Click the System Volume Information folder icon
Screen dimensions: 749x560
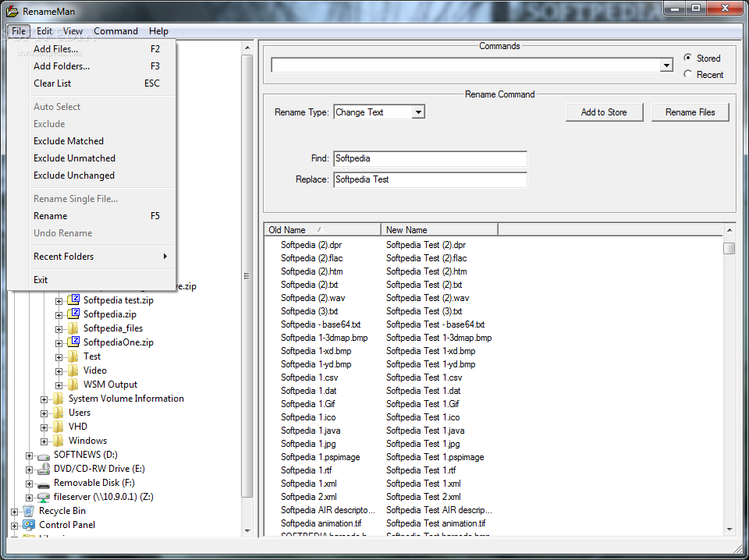point(59,398)
